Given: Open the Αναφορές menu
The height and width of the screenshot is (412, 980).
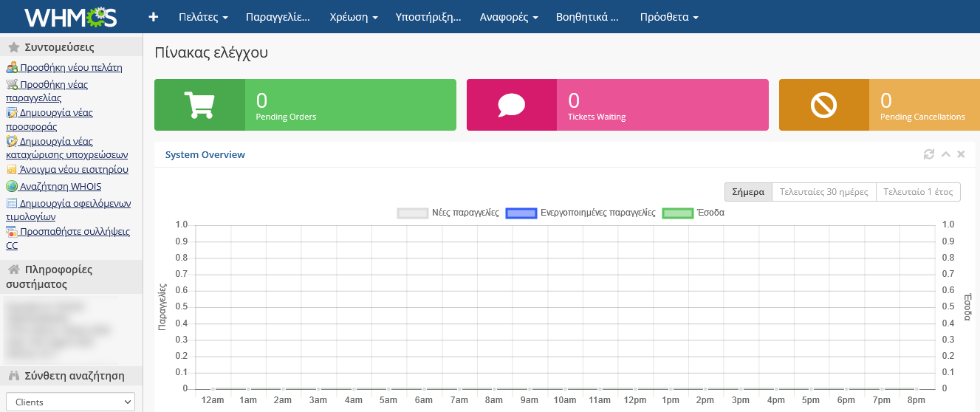Looking at the screenshot, I should pyautogui.click(x=509, y=17).
